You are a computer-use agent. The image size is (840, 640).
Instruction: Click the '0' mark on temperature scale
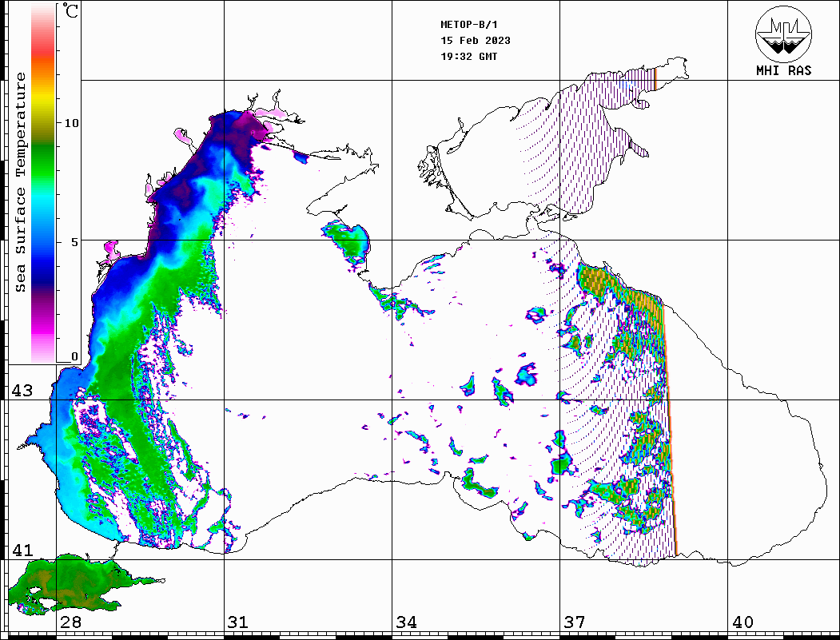74,356
